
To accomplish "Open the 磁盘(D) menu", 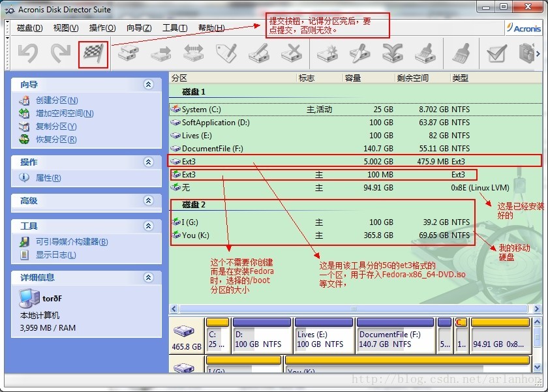I will 30,28.
